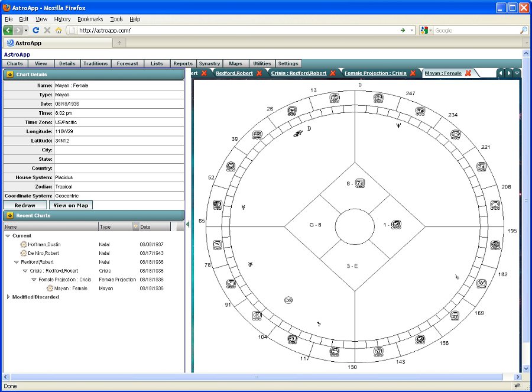532x392 pixels.
Task: Click the De Niro,Robert chart icon
Action: pos(24,253)
